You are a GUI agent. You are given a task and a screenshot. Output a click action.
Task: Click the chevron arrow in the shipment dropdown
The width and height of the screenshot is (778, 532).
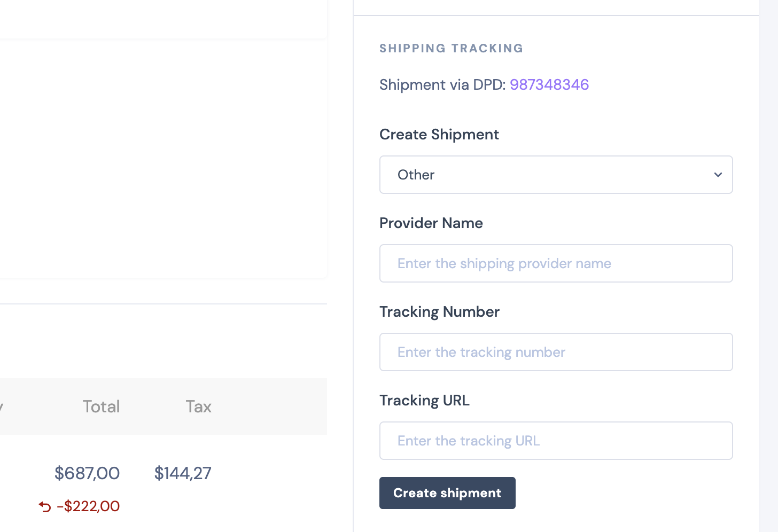(718, 175)
